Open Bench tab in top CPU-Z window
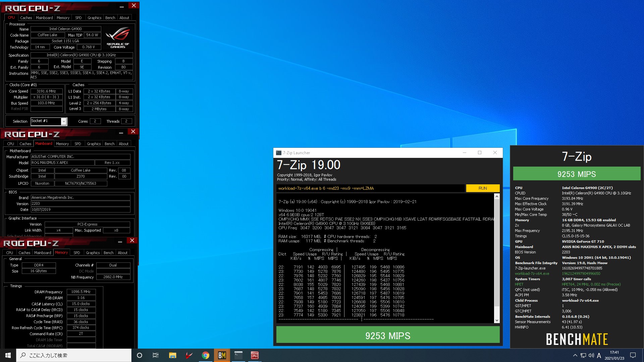 pyautogui.click(x=110, y=18)
